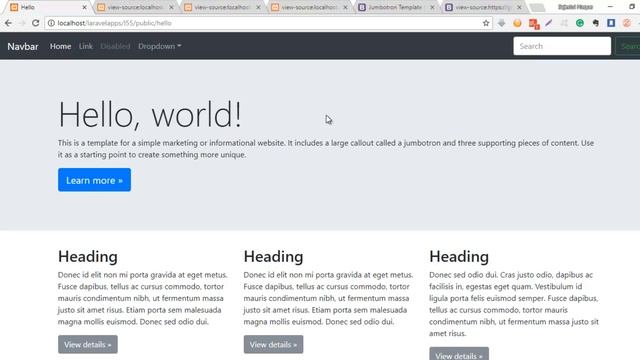Close the Hello tab

click(x=84, y=7)
